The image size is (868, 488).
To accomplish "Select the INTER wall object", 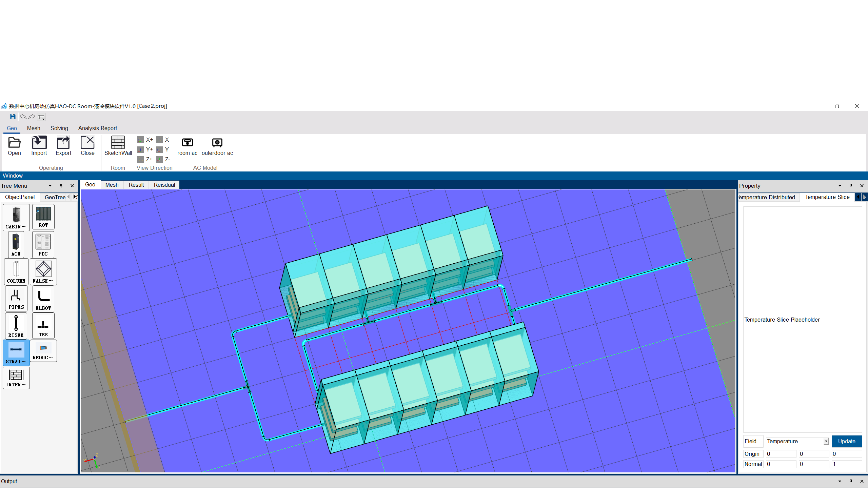I will tap(16, 378).
